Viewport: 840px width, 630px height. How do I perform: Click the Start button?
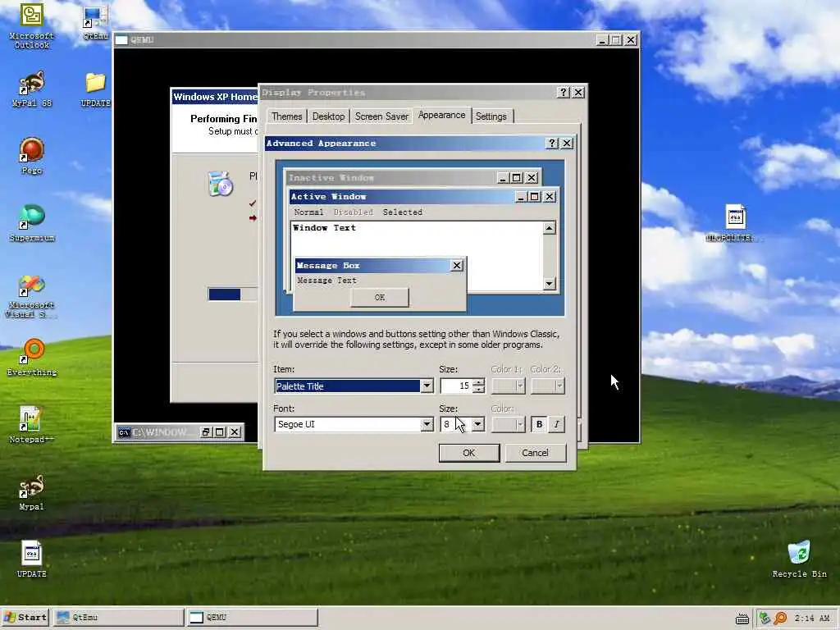(25, 617)
